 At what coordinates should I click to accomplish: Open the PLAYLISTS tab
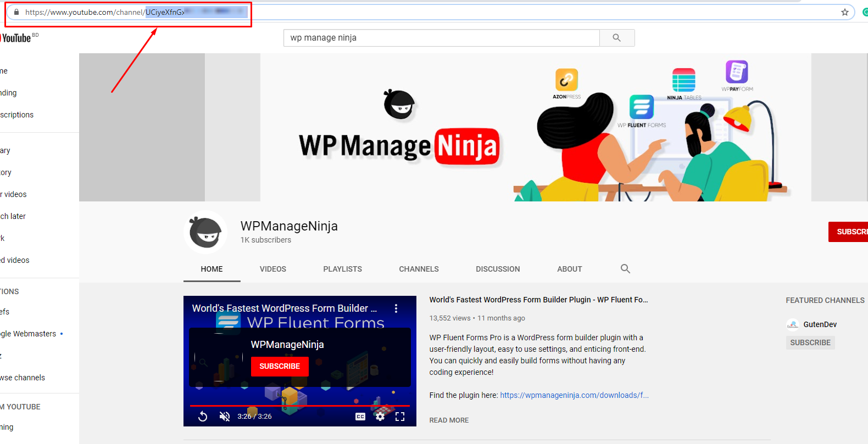pos(343,269)
